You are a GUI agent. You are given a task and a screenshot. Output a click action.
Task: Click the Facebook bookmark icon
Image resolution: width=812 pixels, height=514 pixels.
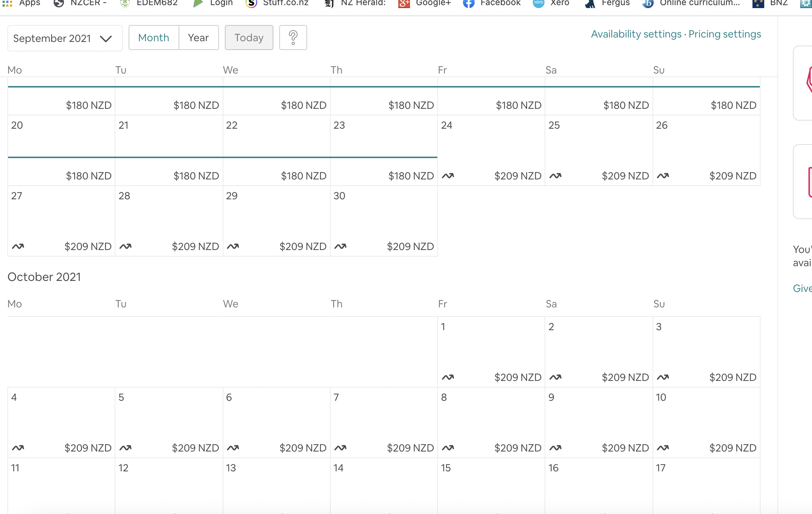468,4
